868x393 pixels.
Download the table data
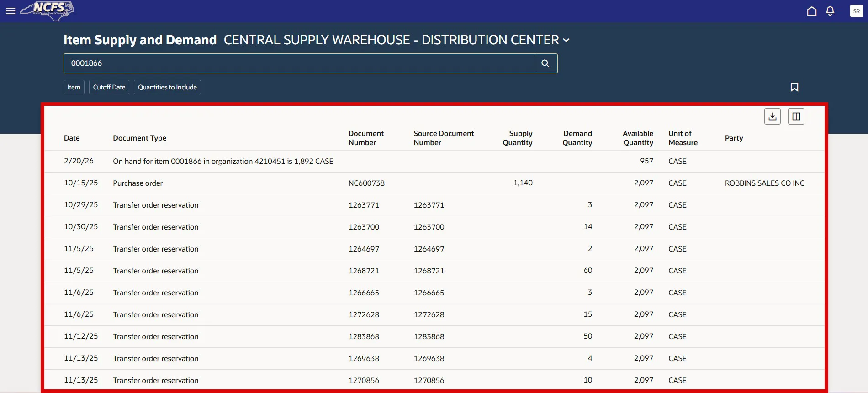772,116
